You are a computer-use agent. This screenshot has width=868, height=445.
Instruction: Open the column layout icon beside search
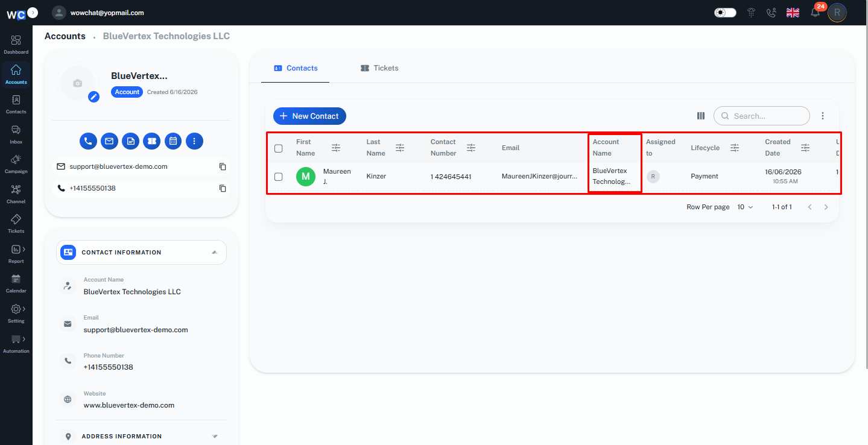[x=701, y=116]
